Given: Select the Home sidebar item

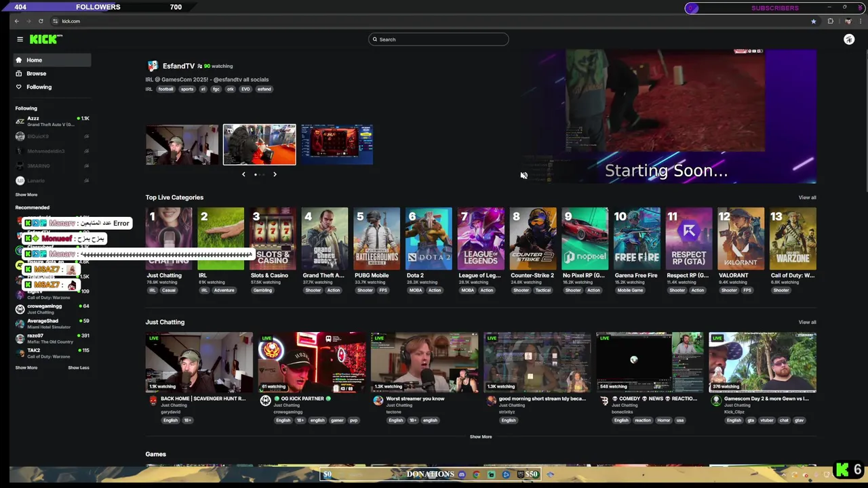Looking at the screenshot, I should [x=52, y=60].
